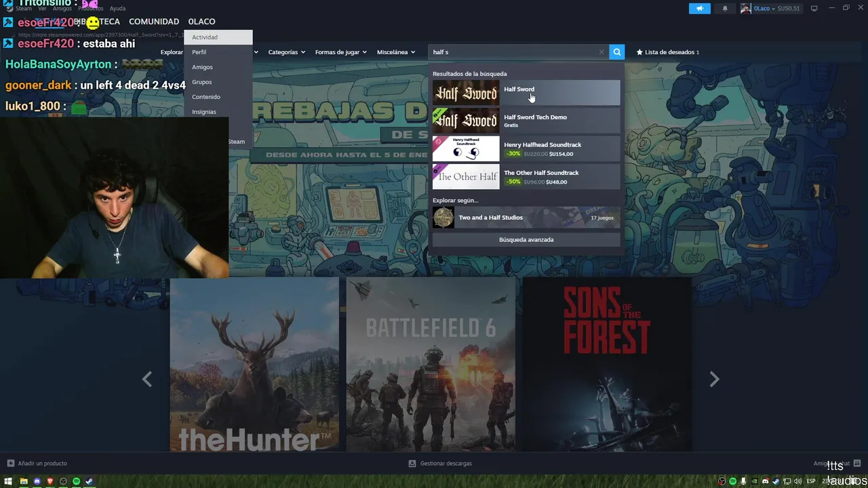Click the ESP language indicator
This screenshot has height=488, width=868.
811,481
